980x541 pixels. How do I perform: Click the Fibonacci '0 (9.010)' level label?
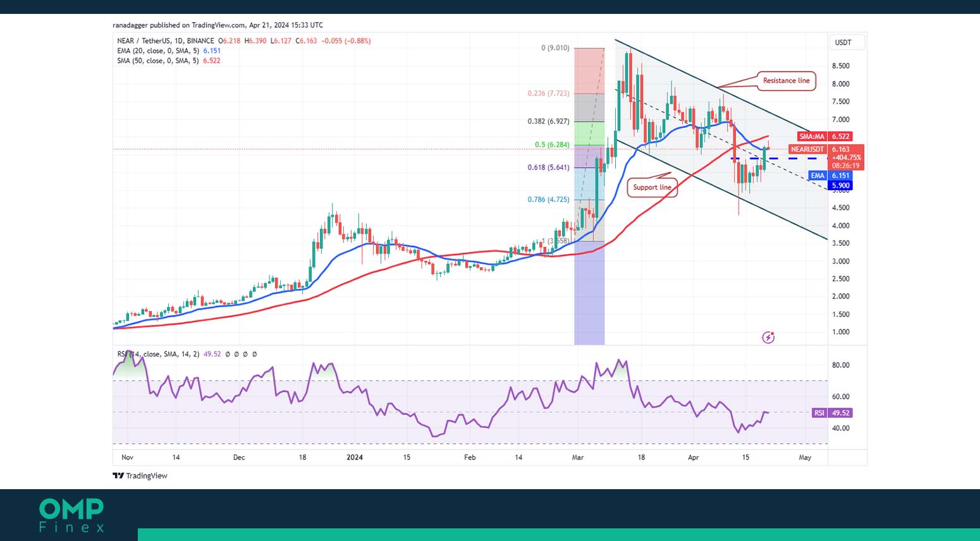click(x=555, y=48)
